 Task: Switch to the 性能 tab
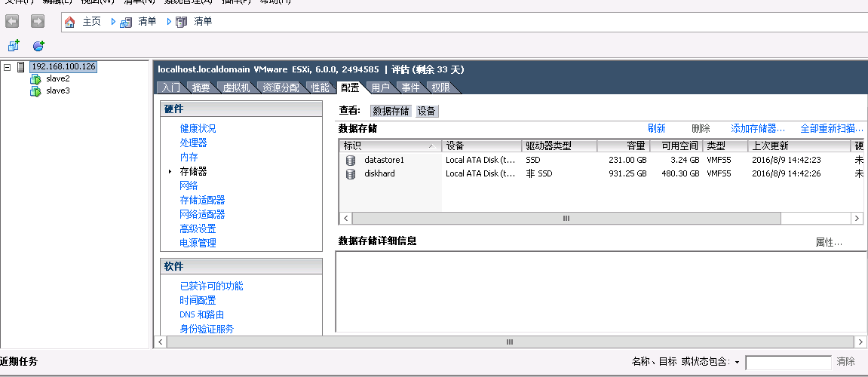(x=320, y=87)
